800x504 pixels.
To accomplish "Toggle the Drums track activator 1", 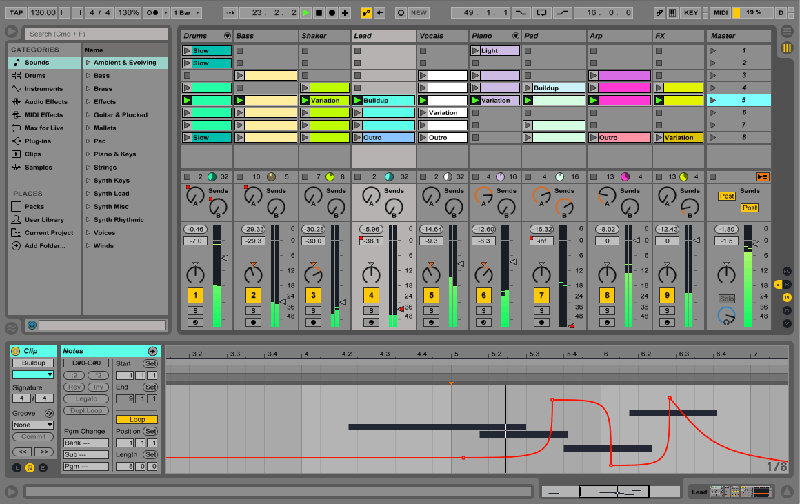I will 195,295.
